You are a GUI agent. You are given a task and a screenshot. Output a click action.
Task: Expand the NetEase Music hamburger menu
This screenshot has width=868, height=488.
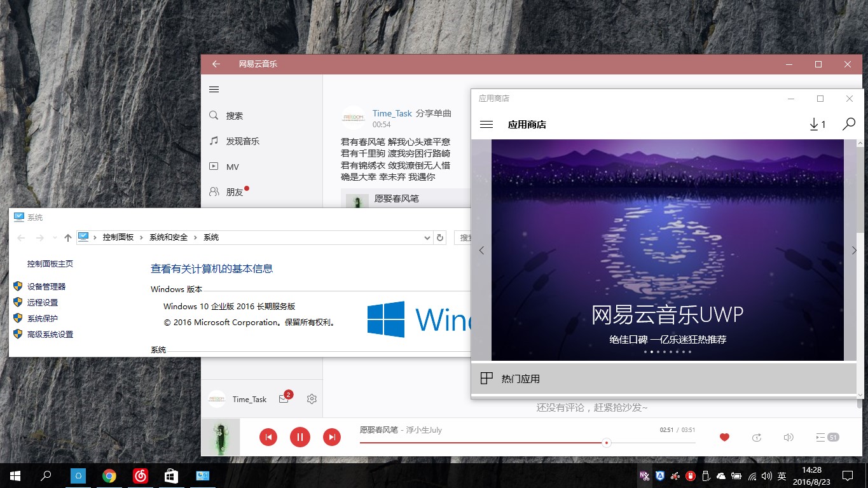pos(214,90)
